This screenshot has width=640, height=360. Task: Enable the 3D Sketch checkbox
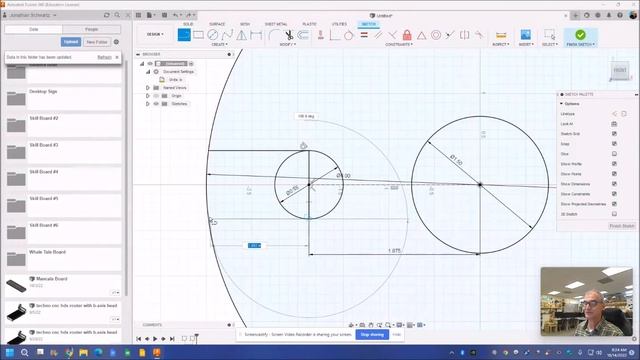tap(614, 214)
